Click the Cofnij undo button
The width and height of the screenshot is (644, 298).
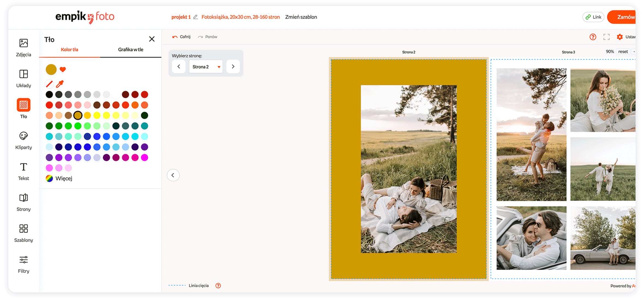[181, 37]
